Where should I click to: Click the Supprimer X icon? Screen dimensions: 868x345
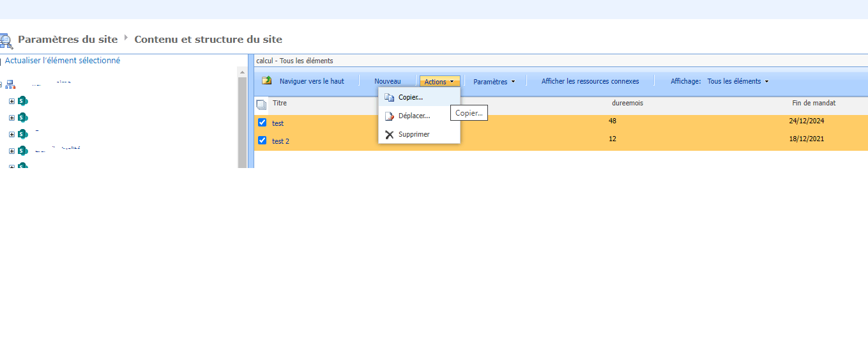(389, 134)
